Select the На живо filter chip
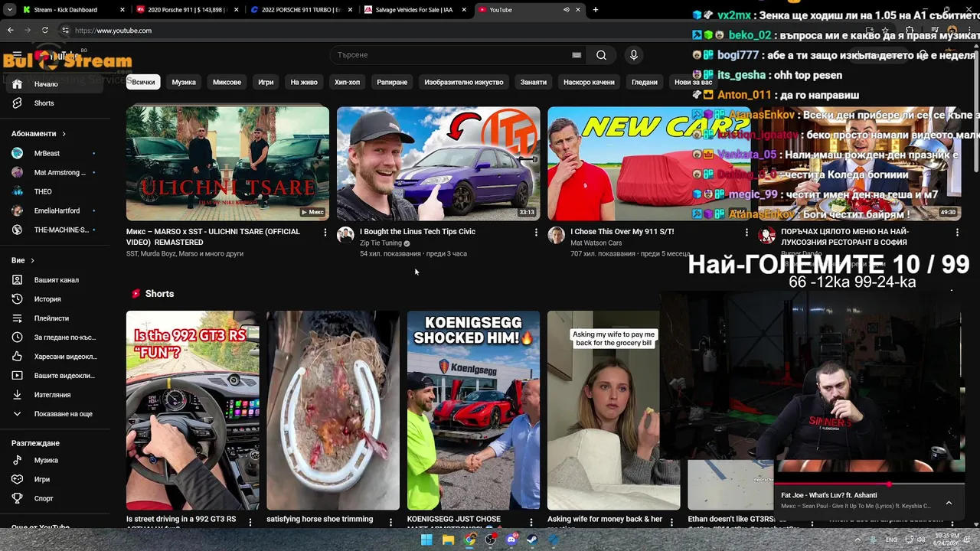The height and width of the screenshot is (551, 980). tap(304, 82)
